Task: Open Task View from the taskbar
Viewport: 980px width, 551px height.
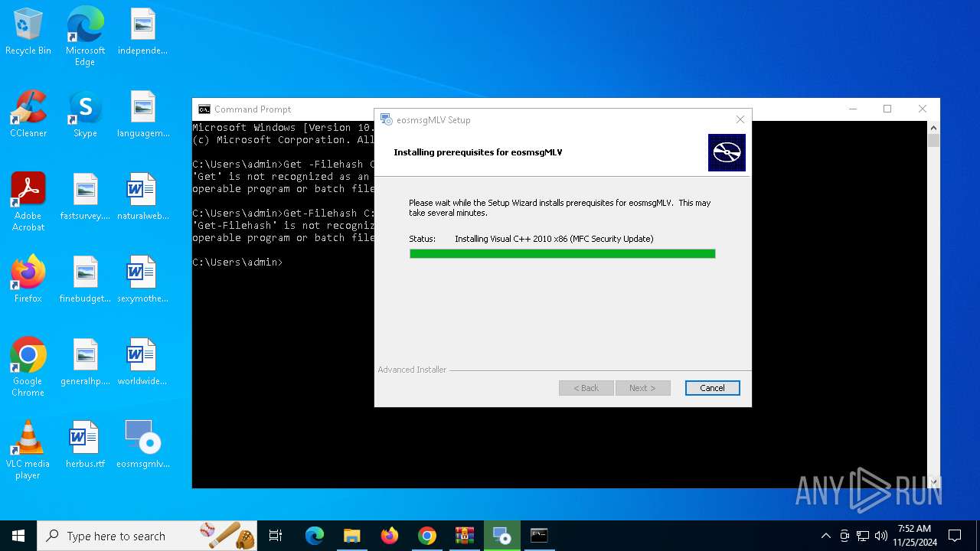Action: 276,536
